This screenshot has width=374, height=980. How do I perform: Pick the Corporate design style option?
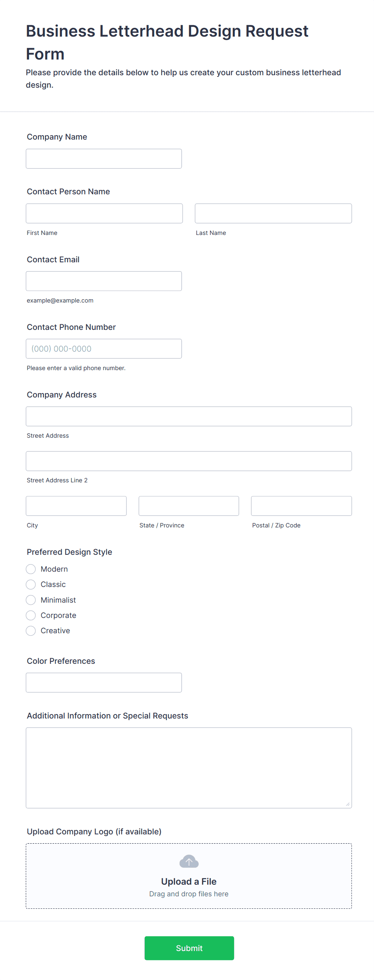click(31, 616)
